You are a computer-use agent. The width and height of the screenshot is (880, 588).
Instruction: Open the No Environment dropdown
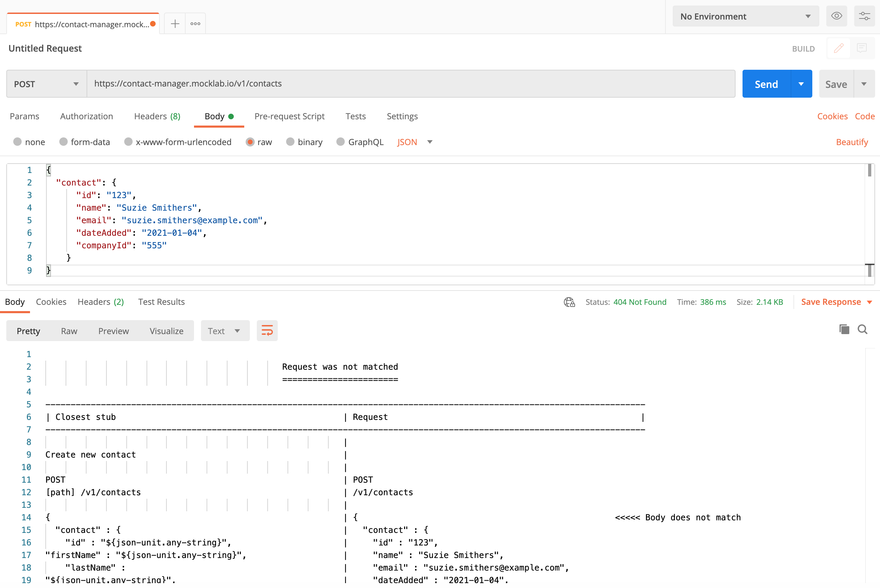(745, 16)
